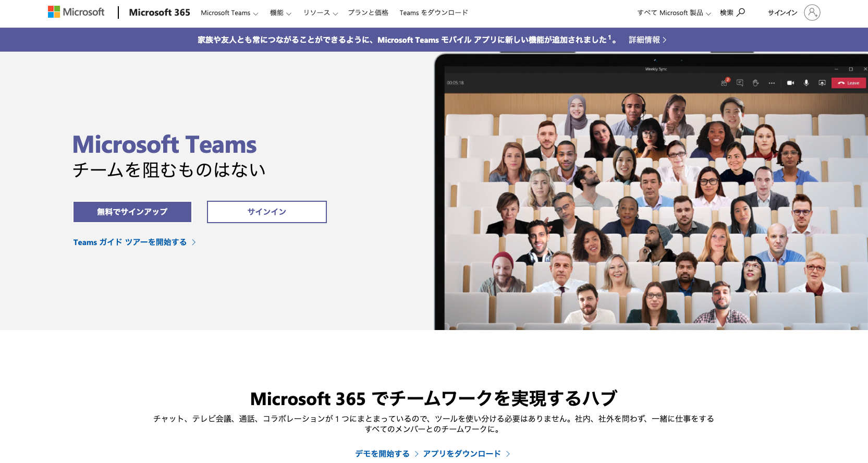This screenshot has height=463, width=868.
Task: Click the camera icon in laptop image
Action: 790,83
